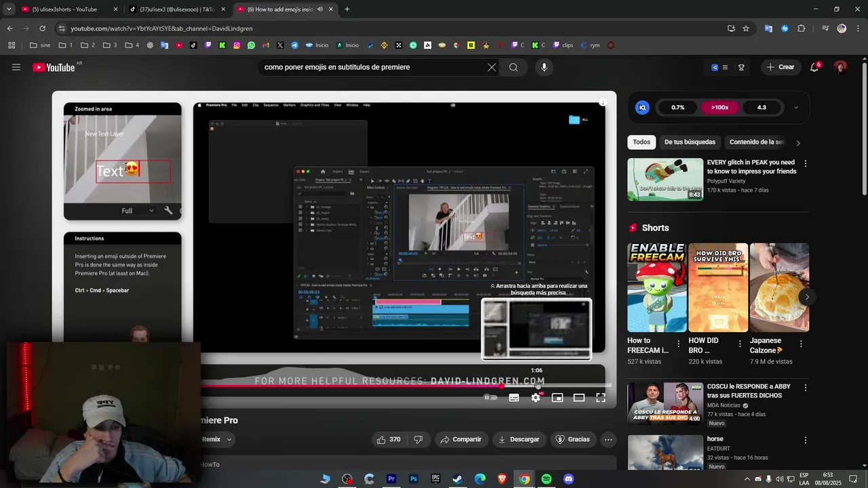Go to YouTube home via the logo
The width and height of the screenshot is (868, 488).
click(54, 67)
